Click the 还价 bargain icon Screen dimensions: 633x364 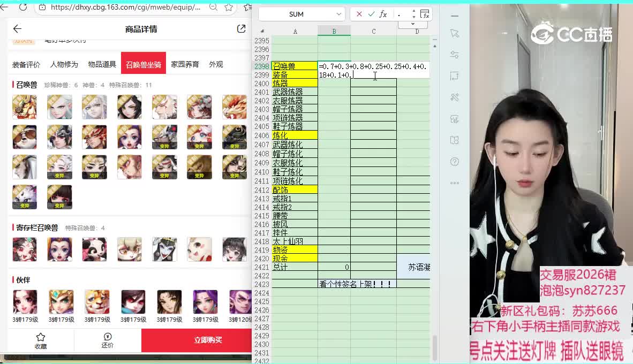coord(108,337)
